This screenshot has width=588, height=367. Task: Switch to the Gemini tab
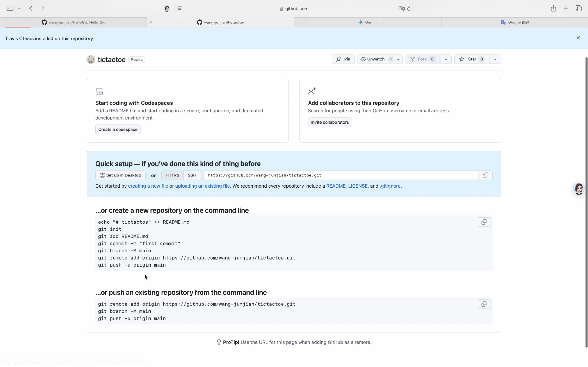(x=368, y=22)
